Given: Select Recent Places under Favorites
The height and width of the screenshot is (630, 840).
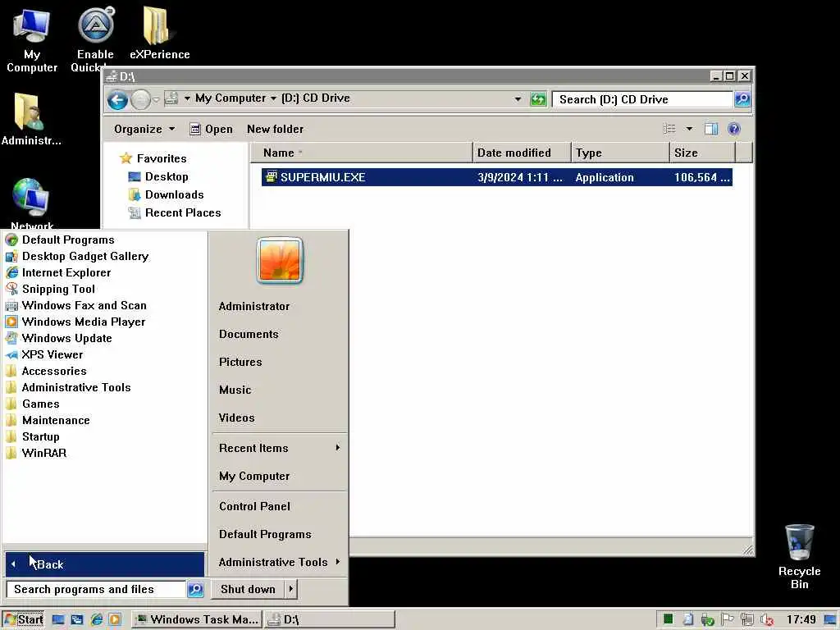Looking at the screenshot, I should point(175,212).
